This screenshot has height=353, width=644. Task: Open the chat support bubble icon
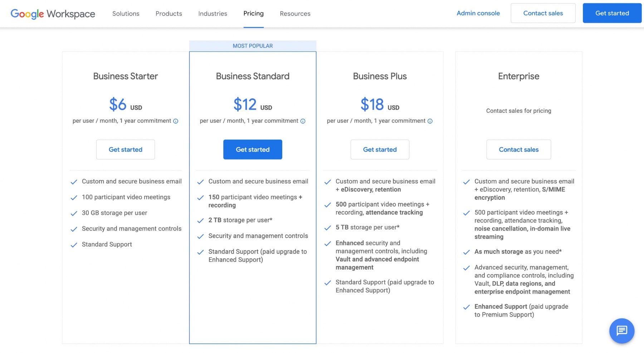(622, 330)
